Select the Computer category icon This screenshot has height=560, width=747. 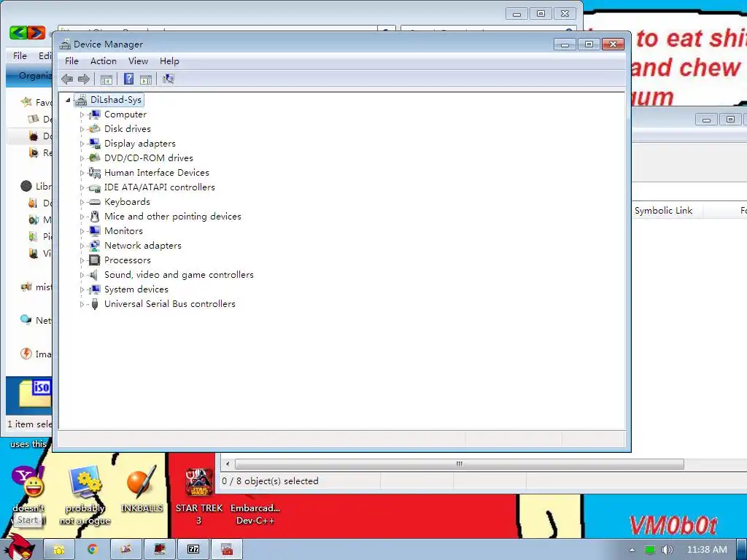[95, 114]
